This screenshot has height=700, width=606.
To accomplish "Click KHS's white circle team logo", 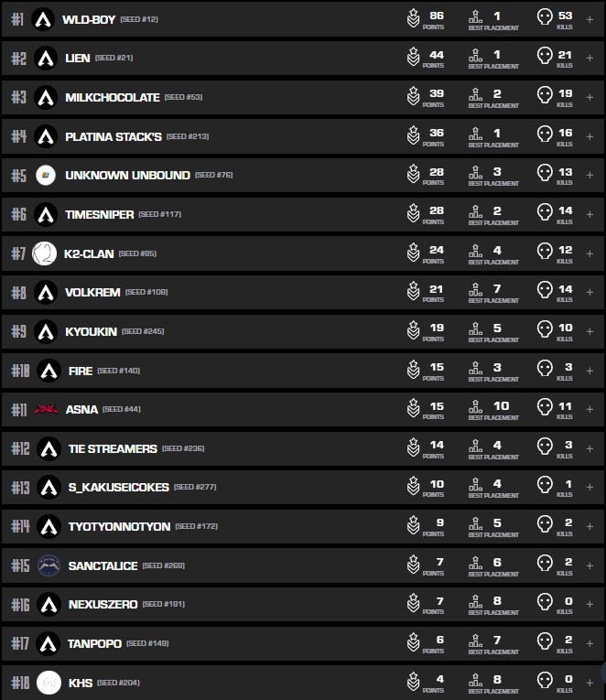I will pos(49,683).
